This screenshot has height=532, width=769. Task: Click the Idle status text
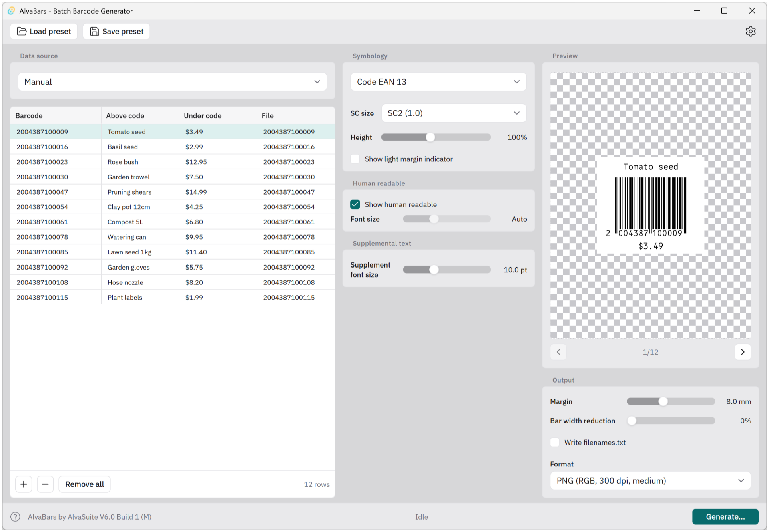[x=421, y=517]
